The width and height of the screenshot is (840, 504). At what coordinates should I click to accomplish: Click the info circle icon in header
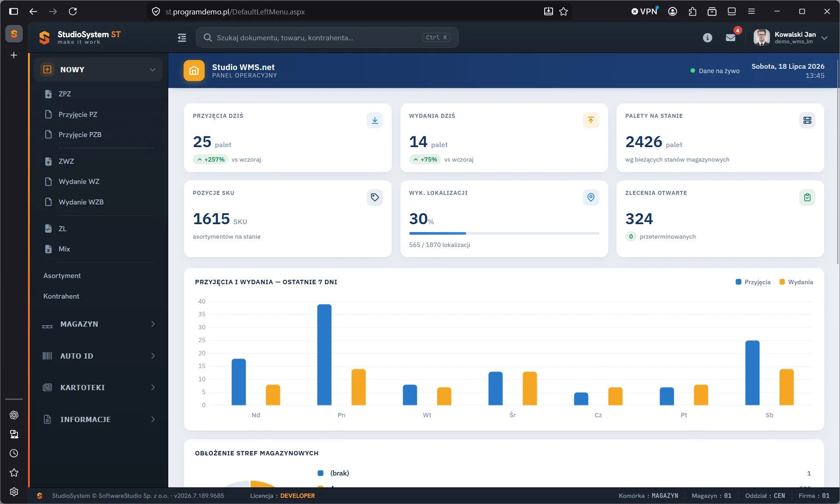(707, 38)
